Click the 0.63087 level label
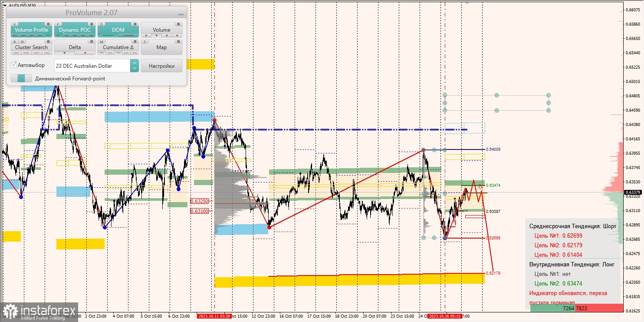This screenshot has height=322, width=644. point(493,211)
